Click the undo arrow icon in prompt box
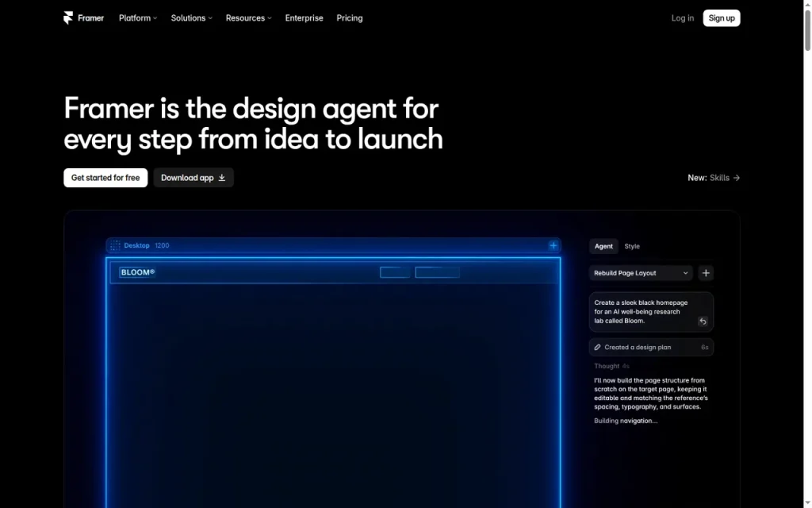This screenshot has width=812, height=508. click(703, 321)
